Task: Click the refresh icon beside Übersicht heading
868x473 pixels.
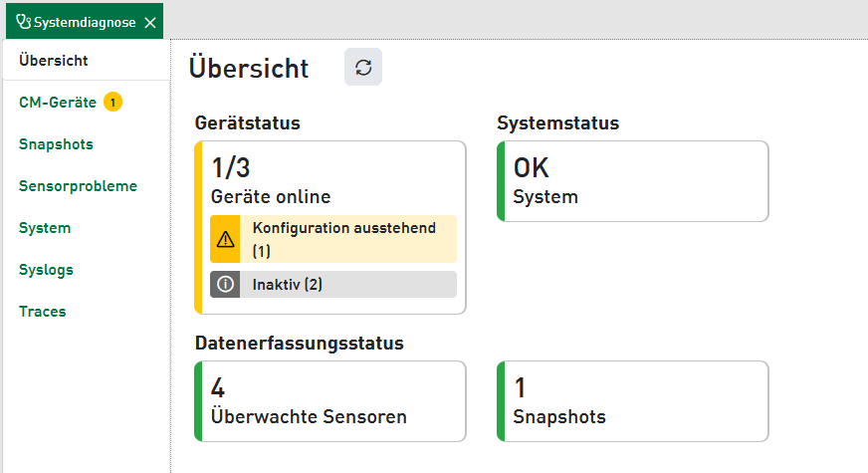Action: coord(363,67)
